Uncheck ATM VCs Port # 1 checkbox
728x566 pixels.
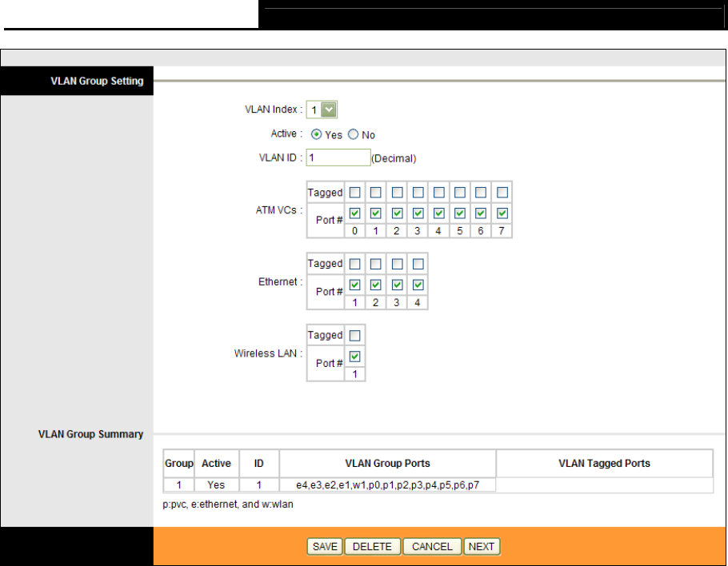coord(376,213)
